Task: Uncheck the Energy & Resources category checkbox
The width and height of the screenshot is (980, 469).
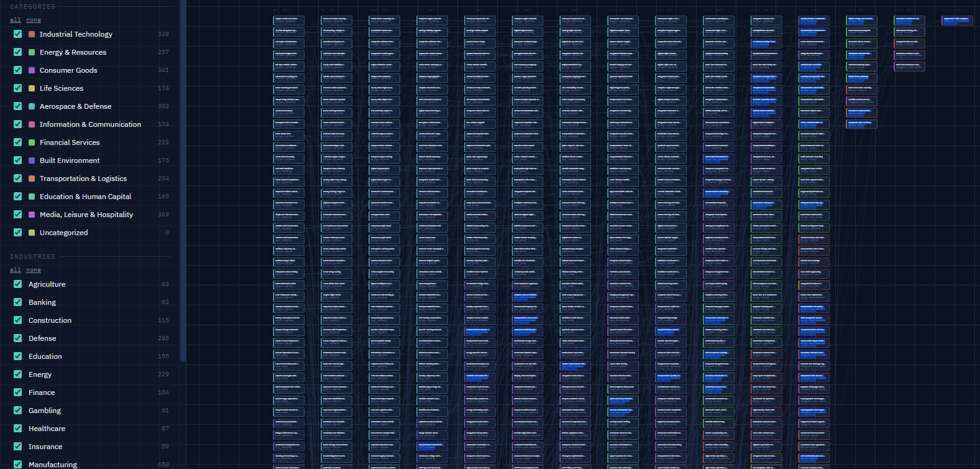Action: pos(18,52)
